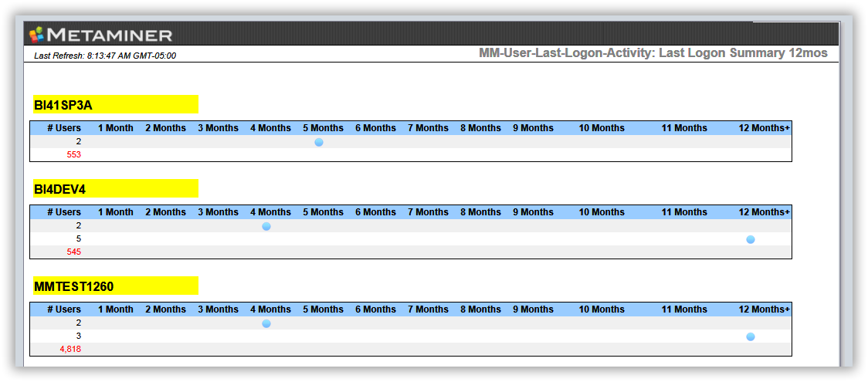This screenshot has width=868, height=382.
Task: Click 5 Months header in BI41SP3A table
Action: click(x=324, y=128)
